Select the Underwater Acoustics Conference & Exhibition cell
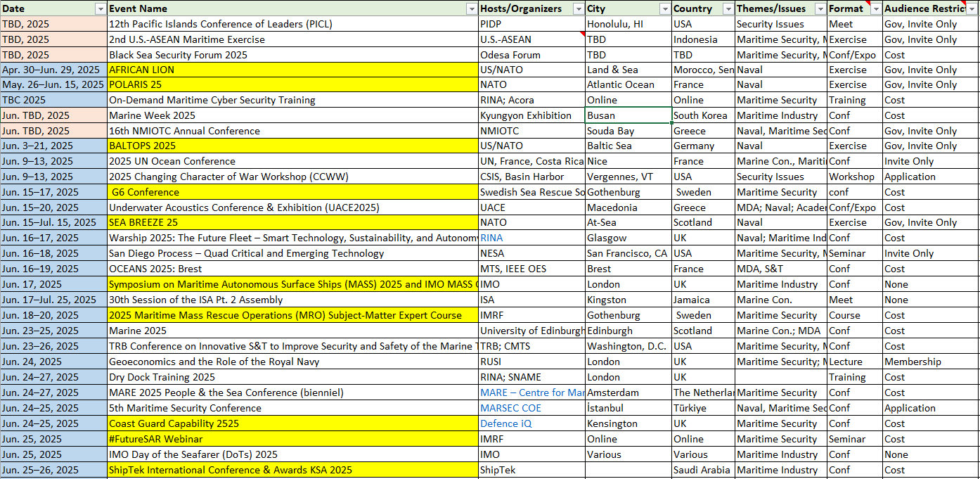This screenshot has height=479, width=980. (292, 207)
